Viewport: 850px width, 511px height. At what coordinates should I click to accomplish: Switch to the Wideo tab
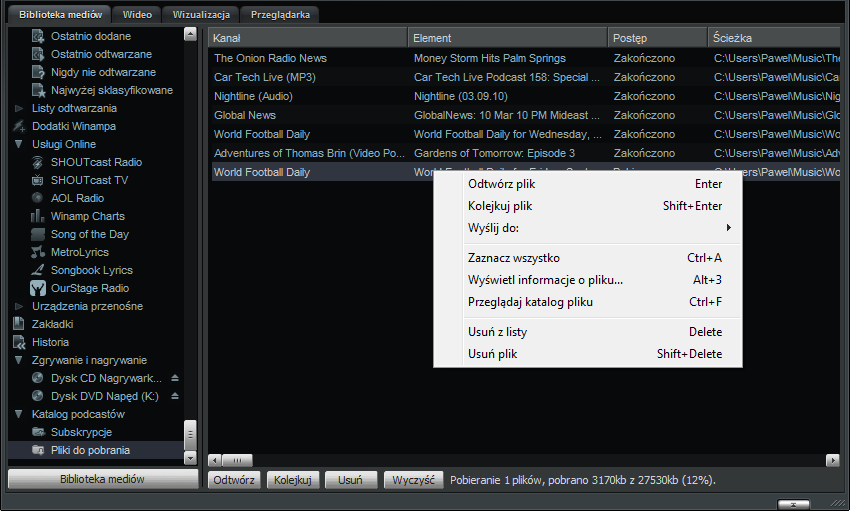[x=137, y=15]
